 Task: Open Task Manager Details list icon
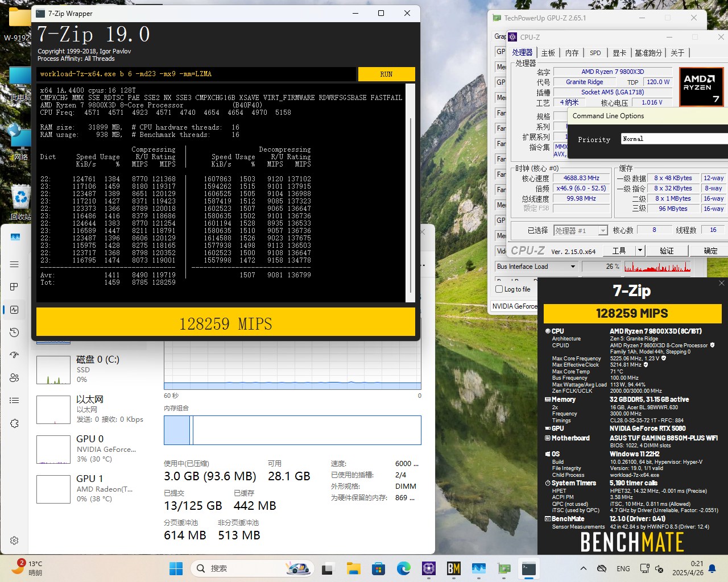(x=14, y=401)
